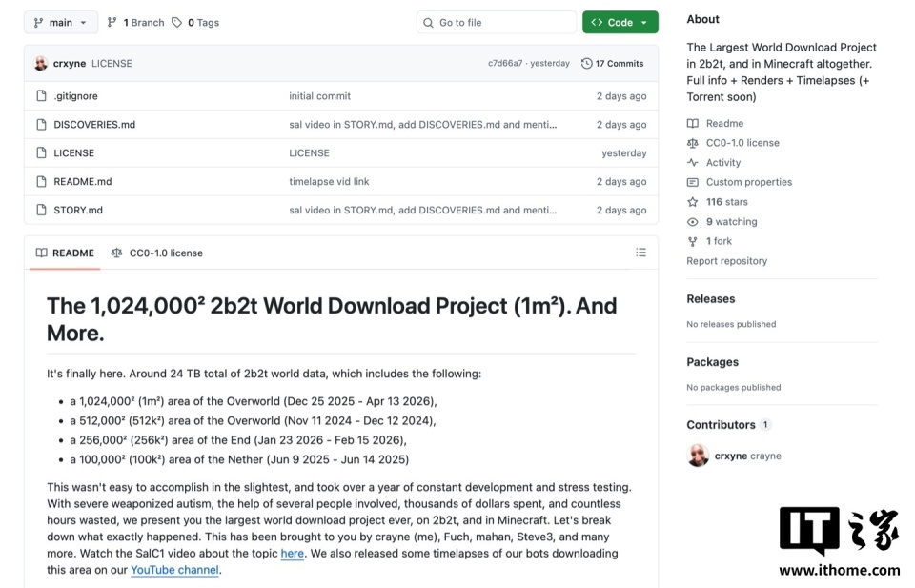Select the README tab

click(65, 253)
